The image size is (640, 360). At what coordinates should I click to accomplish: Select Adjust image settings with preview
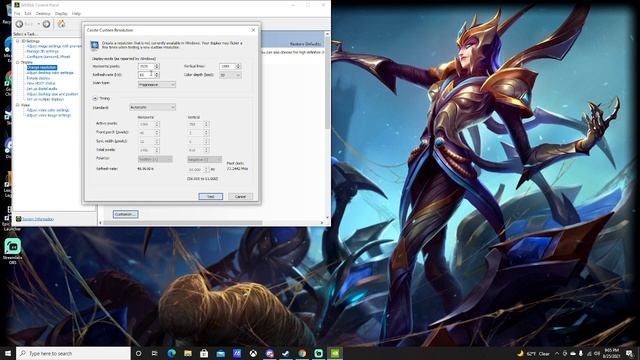tap(54, 46)
